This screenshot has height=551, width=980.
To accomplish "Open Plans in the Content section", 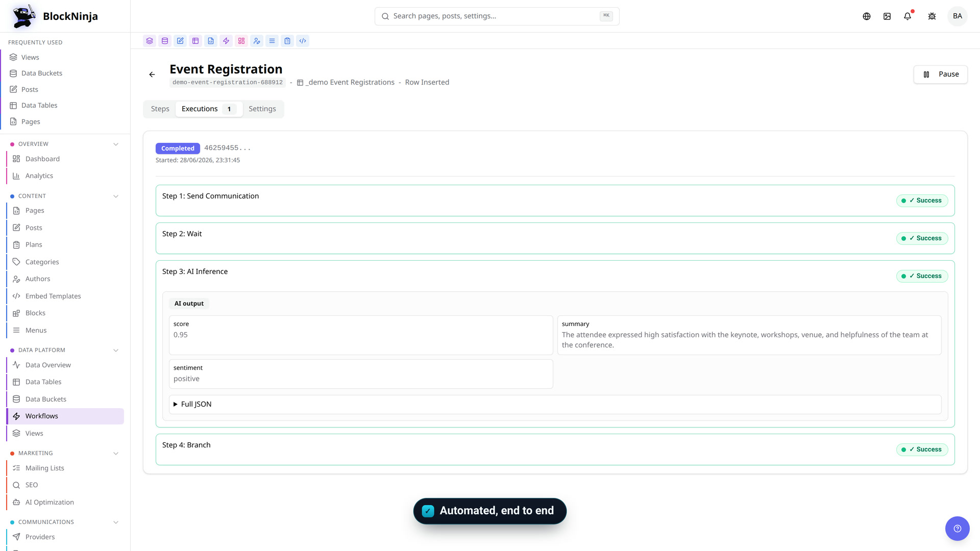I will pyautogui.click(x=65, y=245).
